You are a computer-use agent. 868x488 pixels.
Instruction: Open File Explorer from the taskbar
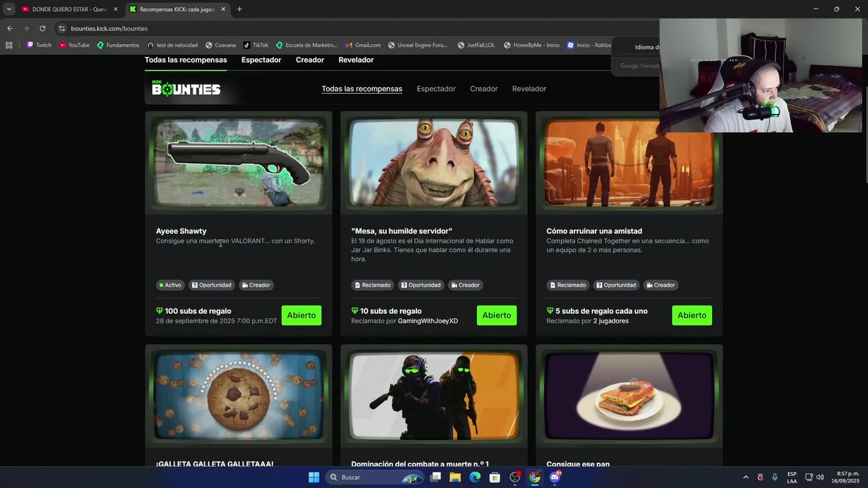click(x=455, y=477)
